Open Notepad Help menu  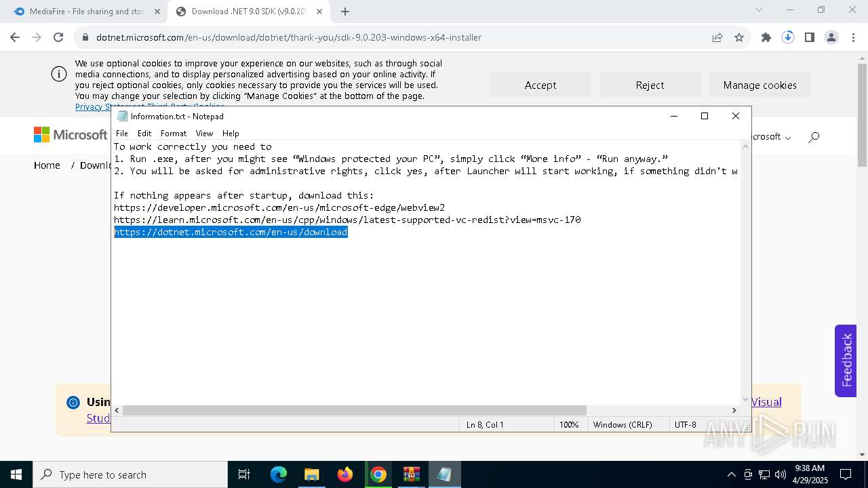click(231, 134)
